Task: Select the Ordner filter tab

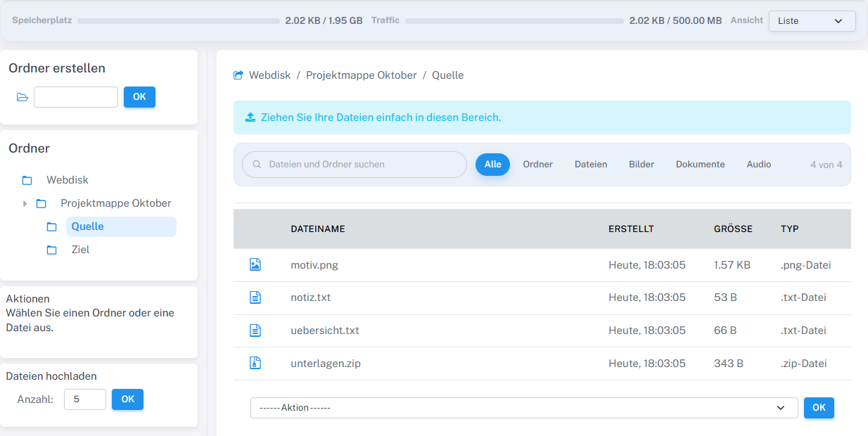Action: (x=538, y=165)
